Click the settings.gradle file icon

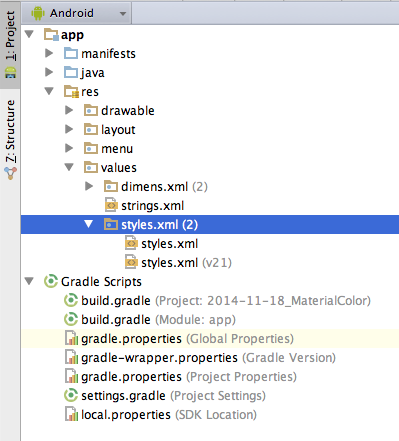point(71,396)
